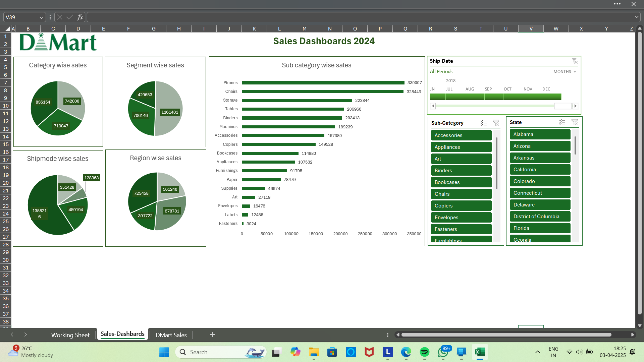Open the MONTHS time level dropdown
Image resolution: width=644 pixels, height=362 pixels.
pos(565,71)
